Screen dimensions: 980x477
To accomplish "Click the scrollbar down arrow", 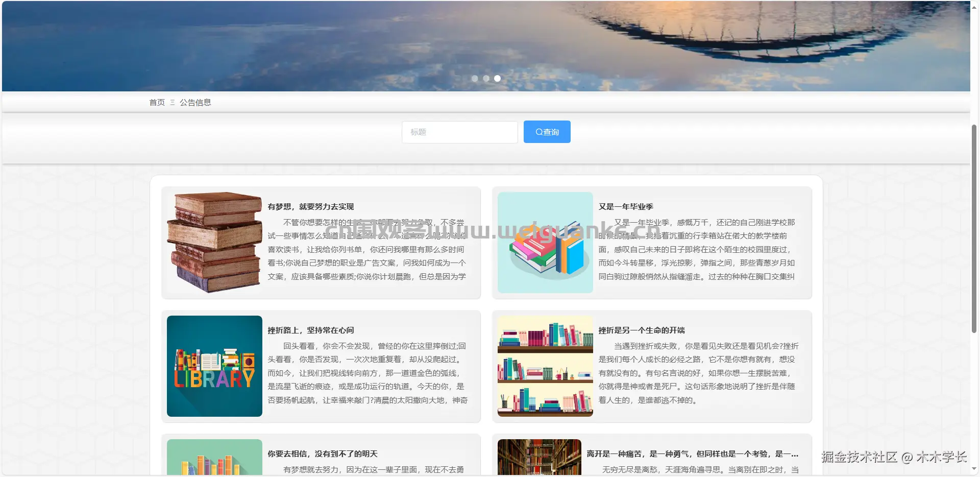I will (974, 469).
